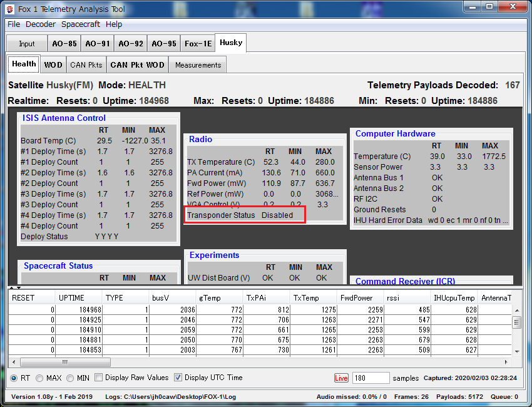
Task: Select the Husky satellite tab
Action: point(231,43)
